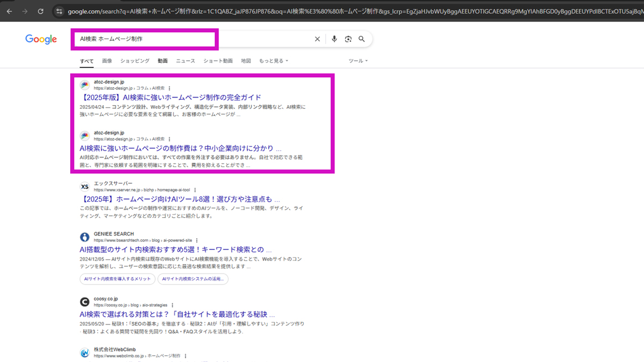Open the AI検索で選ばれる対策とは result link
This screenshot has width=644, height=362.
[177, 315]
